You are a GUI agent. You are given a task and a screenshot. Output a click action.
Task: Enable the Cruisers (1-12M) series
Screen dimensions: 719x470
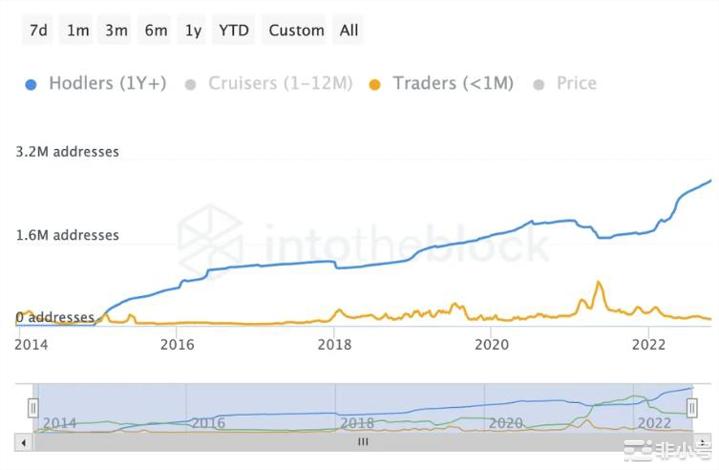click(280, 83)
